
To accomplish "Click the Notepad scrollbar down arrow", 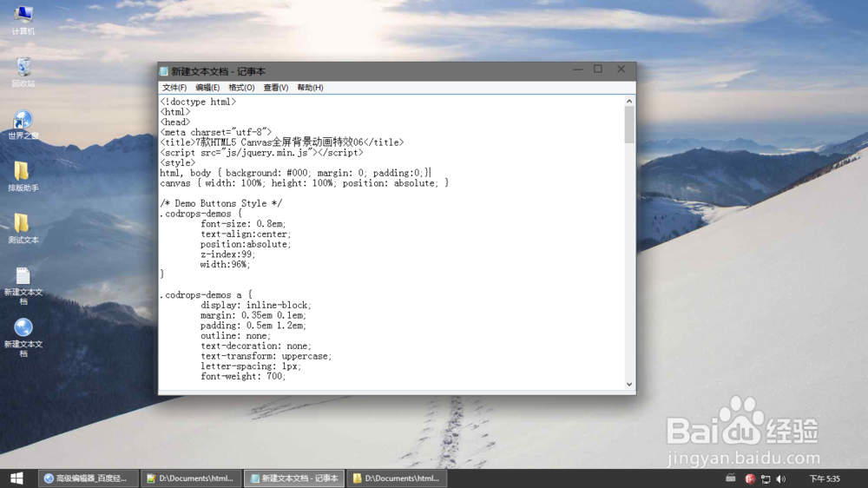I will pyautogui.click(x=629, y=384).
